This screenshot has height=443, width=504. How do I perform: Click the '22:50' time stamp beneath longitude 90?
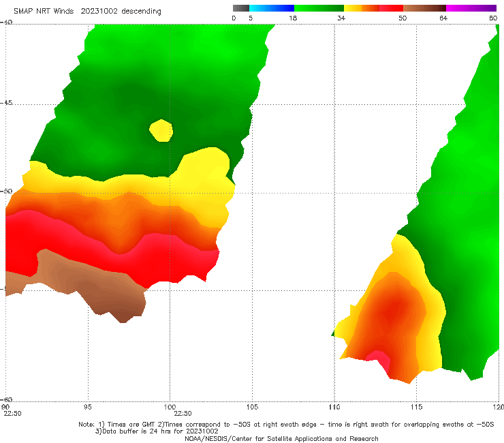12,414
